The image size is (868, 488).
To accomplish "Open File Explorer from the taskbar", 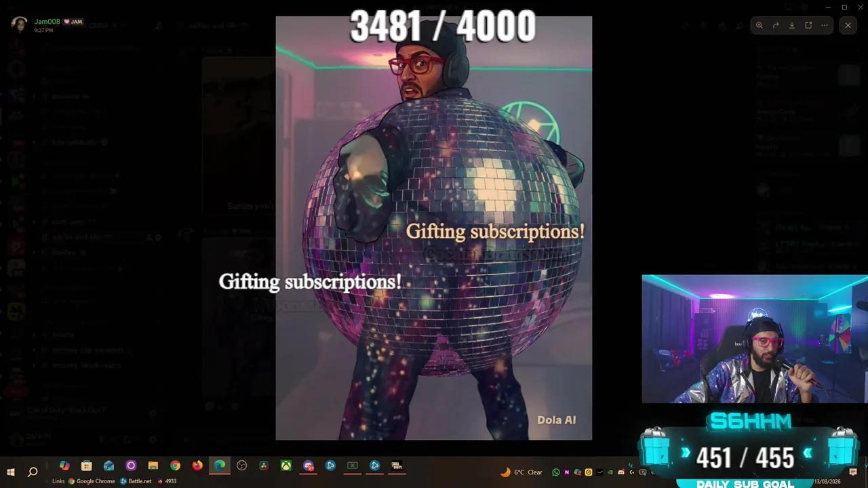I will click(x=153, y=466).
